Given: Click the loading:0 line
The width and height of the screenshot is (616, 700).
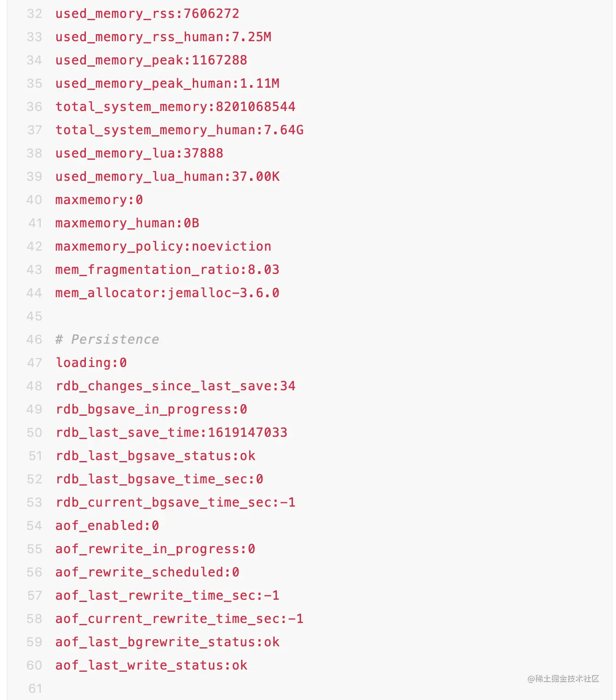Looking at the screenshot, I should (91, 363).
